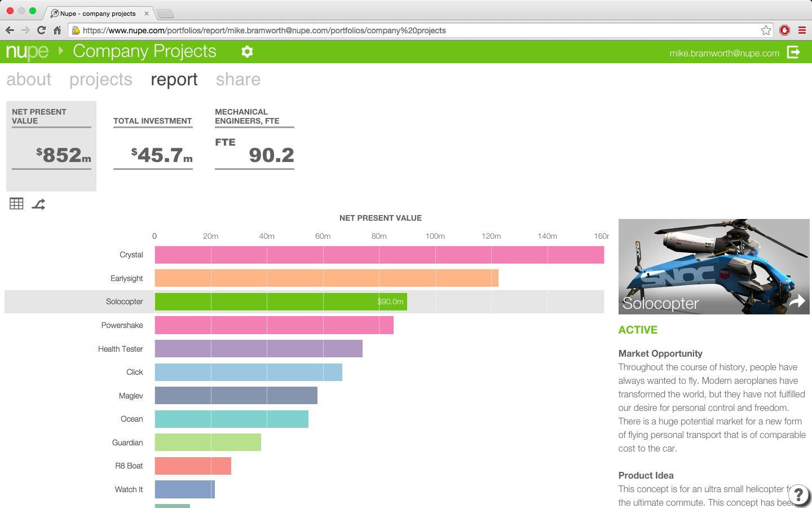The image size is (812, 508).
Task: Bookmark page with star icon
Action: (x=766, y=30)
